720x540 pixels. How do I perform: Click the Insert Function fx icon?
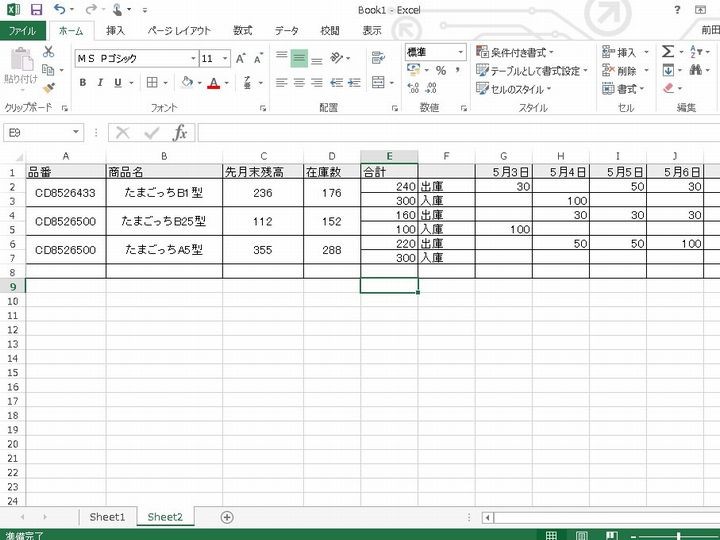[x=180, y=133]
